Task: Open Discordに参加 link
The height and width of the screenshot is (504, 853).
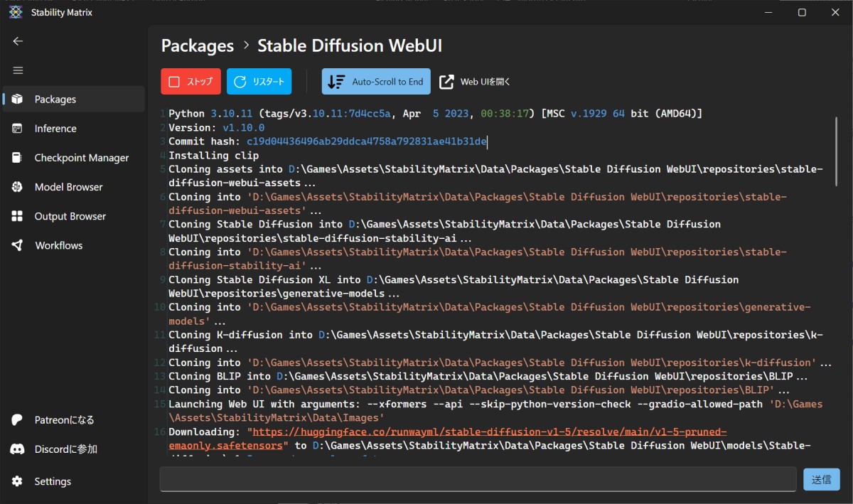Action: tap(74, 449)
